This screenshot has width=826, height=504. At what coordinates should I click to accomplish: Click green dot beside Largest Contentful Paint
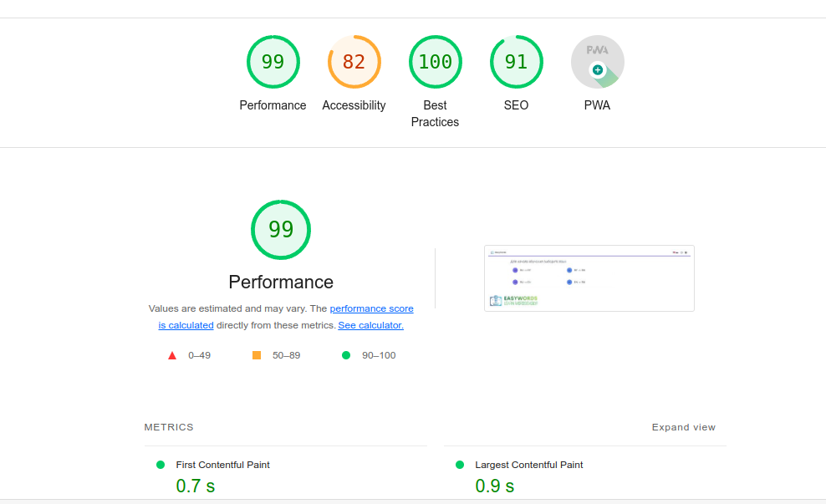pyautogui.click(x=460, y=465)
